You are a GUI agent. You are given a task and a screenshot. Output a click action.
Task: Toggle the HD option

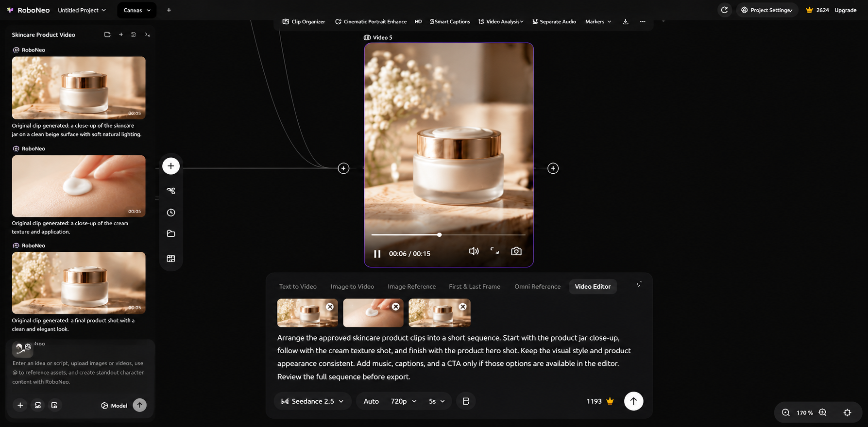[418, 22]
